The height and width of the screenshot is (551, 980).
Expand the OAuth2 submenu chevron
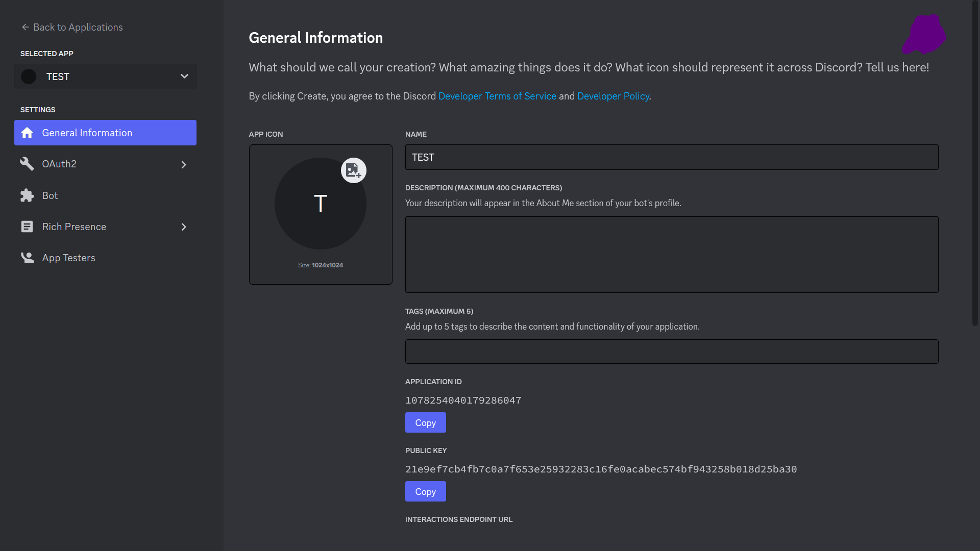[184, 164]
